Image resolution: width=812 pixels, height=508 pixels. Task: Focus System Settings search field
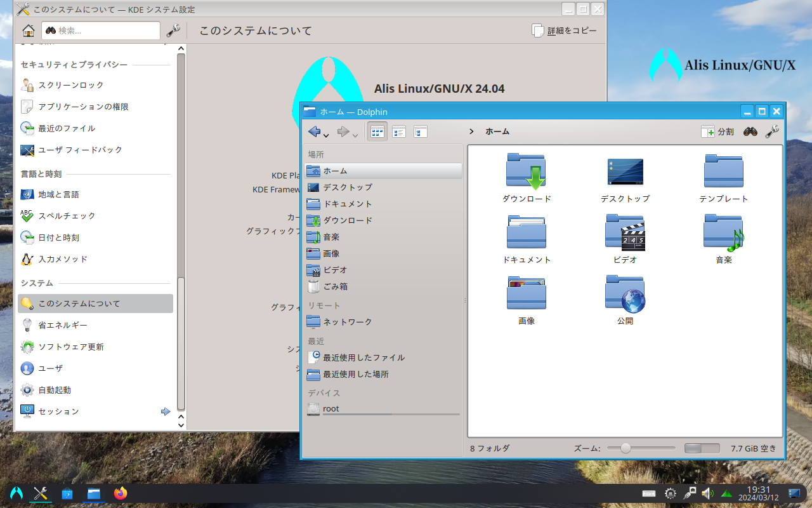[x=101, y=30]
